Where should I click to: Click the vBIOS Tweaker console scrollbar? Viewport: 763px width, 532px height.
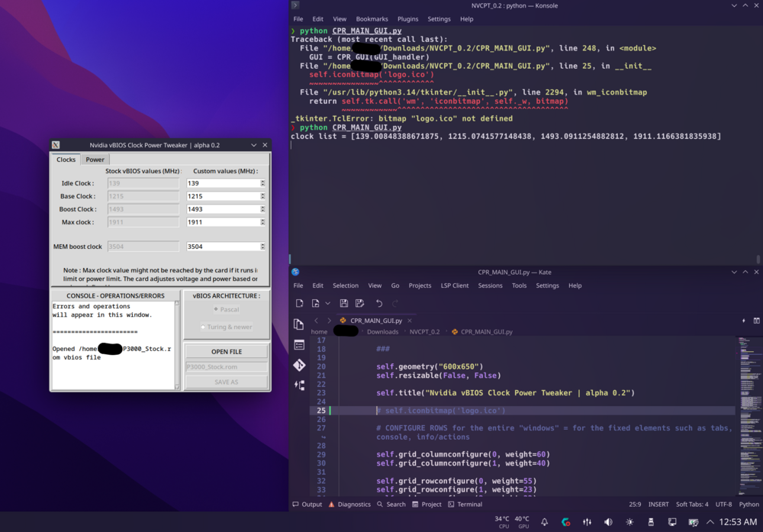pyautogui.click(x=177, y=345)
